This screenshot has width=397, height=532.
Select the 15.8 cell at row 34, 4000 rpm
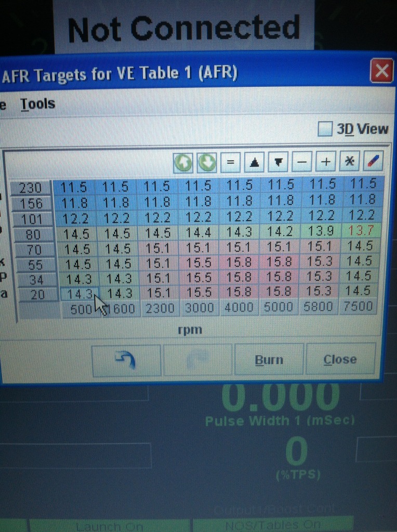coord(240,278)
